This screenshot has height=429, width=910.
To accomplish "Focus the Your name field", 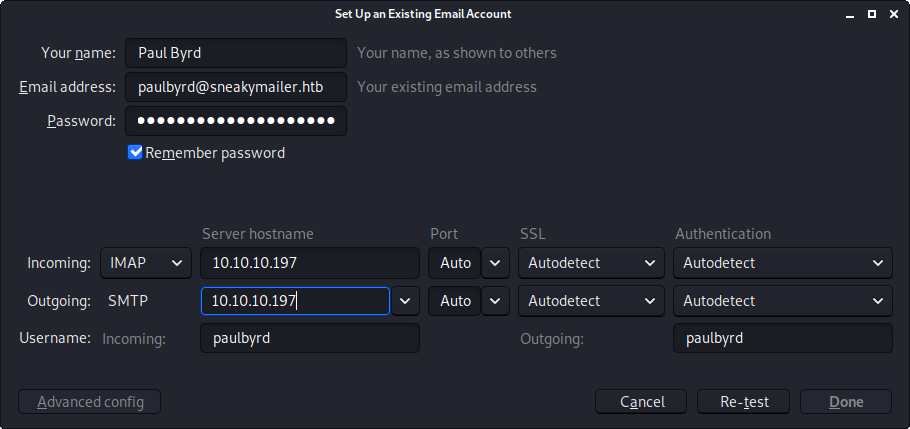I will [236, 53].
